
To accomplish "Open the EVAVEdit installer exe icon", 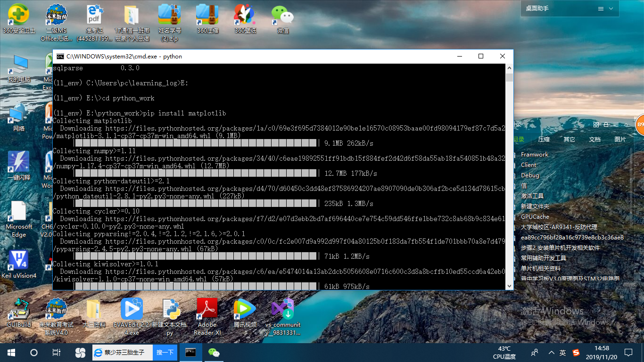I will (x=132, y=317).
